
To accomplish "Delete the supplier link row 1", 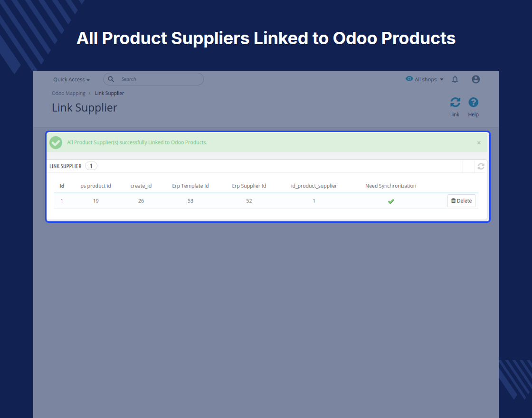I will 461,201.
